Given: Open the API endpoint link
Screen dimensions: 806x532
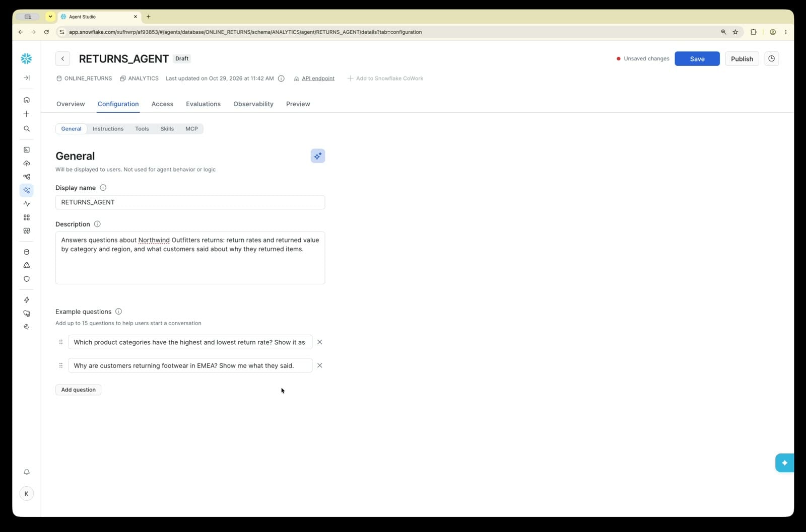Looking at the screenshot, I should point(318,79).
